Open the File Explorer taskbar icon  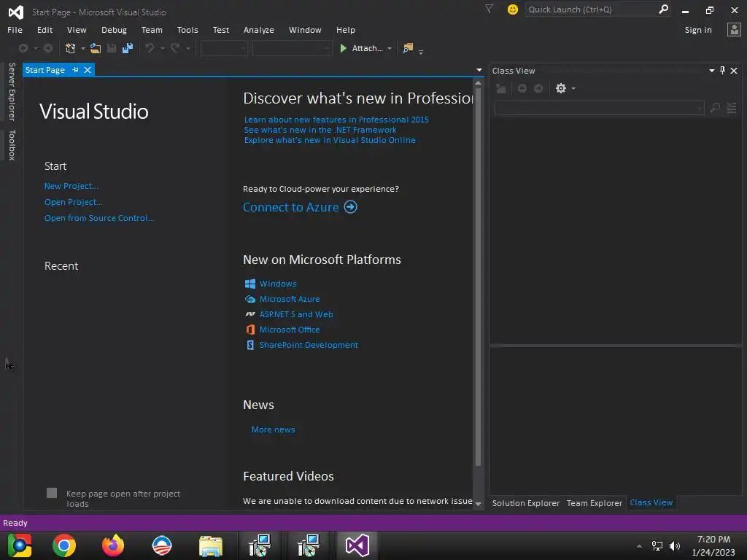[211, 545]
